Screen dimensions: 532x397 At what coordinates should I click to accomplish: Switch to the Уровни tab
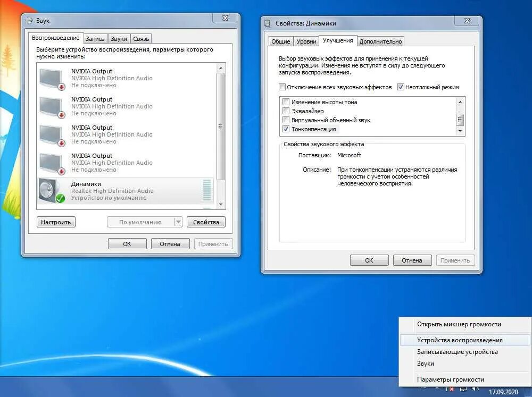(x=306, y=41)
